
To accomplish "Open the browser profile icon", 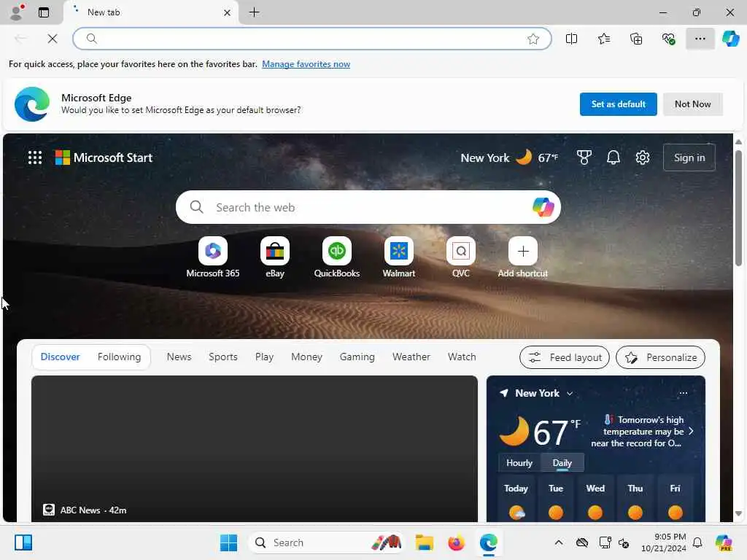I will point(16,12).
